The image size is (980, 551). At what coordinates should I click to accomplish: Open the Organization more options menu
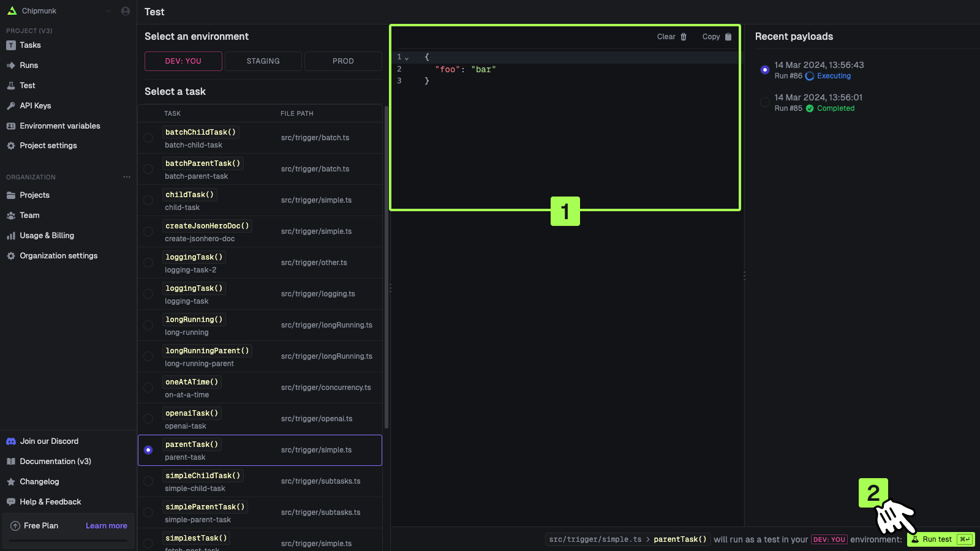[127, 177]
